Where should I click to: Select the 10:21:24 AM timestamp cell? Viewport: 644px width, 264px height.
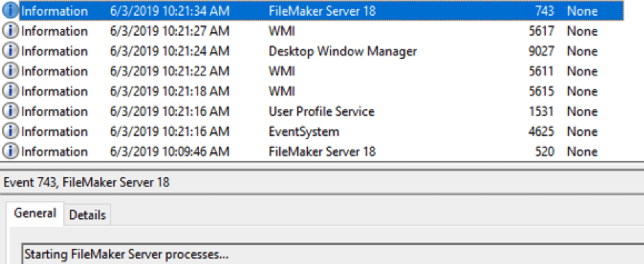tap(169, 51)
